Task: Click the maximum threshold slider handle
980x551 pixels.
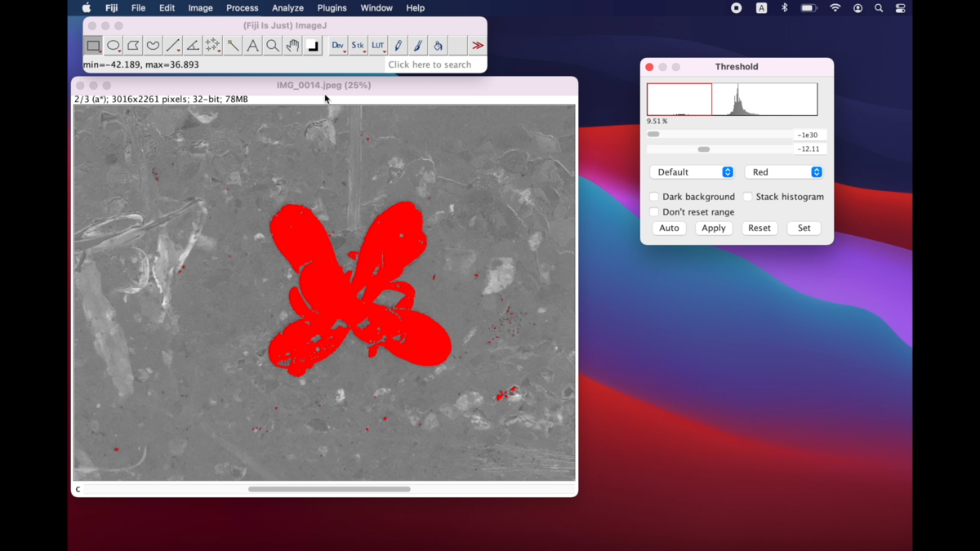Action: (x=704, y=149)
